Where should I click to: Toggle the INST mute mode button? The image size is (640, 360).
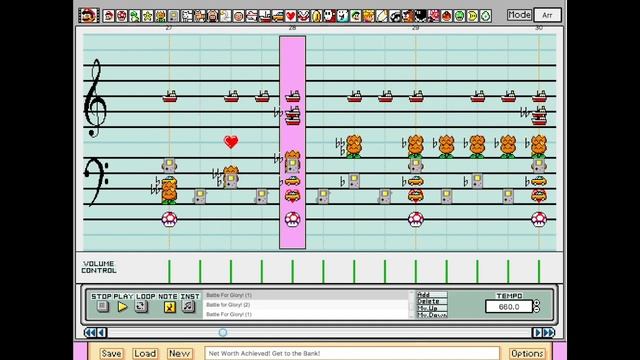pyautogui.click(x=188, y=306)
